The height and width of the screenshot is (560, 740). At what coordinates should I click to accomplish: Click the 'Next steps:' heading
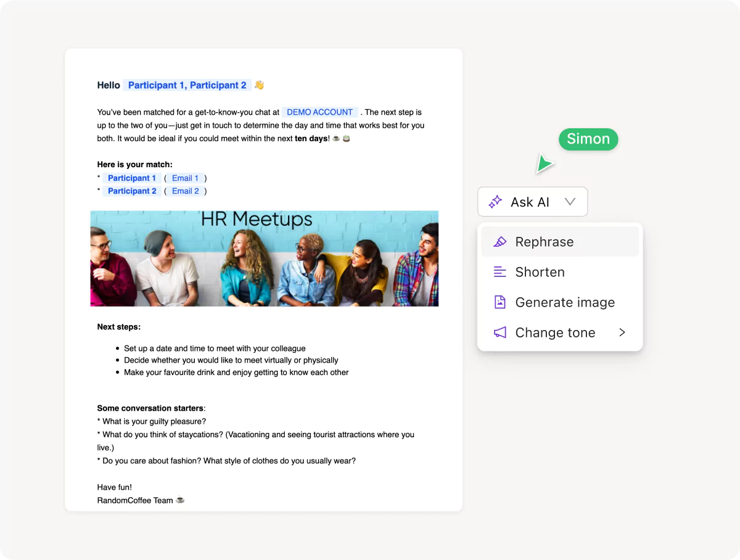tap(119, 327)
